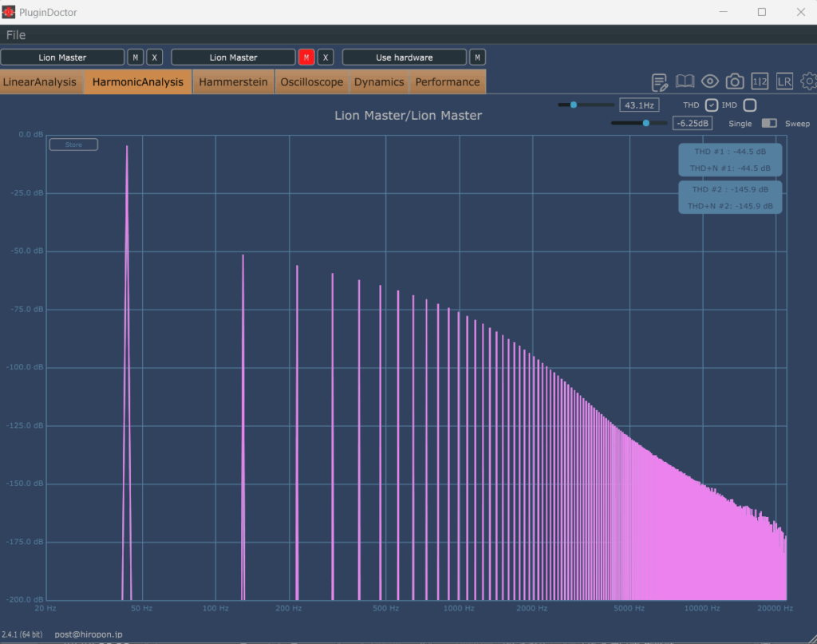Open the second Lion Master plugin slot

[234, 57]
